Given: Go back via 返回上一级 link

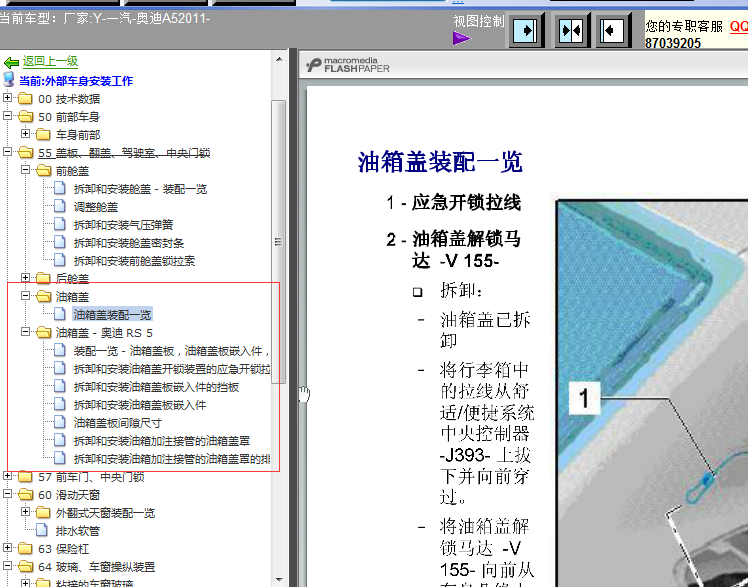Looking at the screenshot, I should click(x=50, y=62).
